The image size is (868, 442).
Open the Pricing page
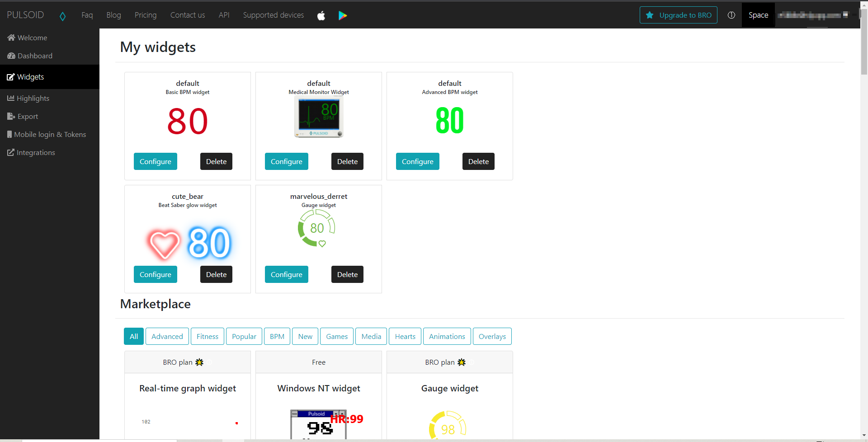146,15
